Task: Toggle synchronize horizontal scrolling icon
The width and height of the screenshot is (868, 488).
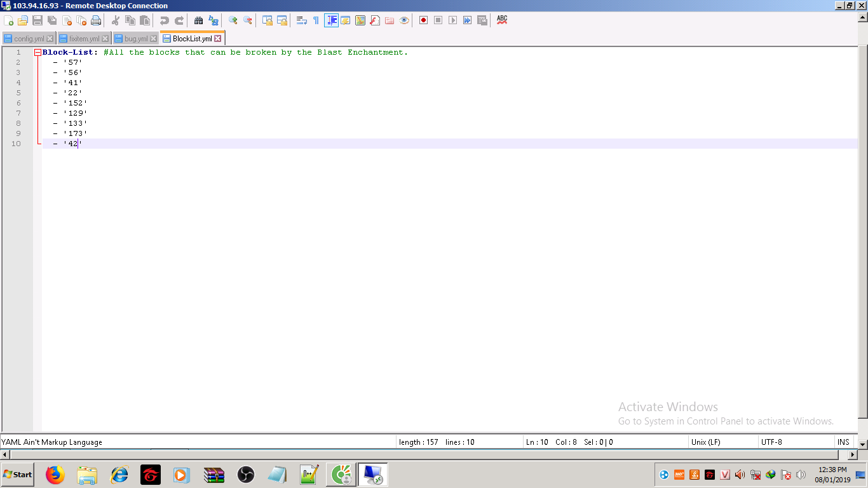Action: [282, 20]
